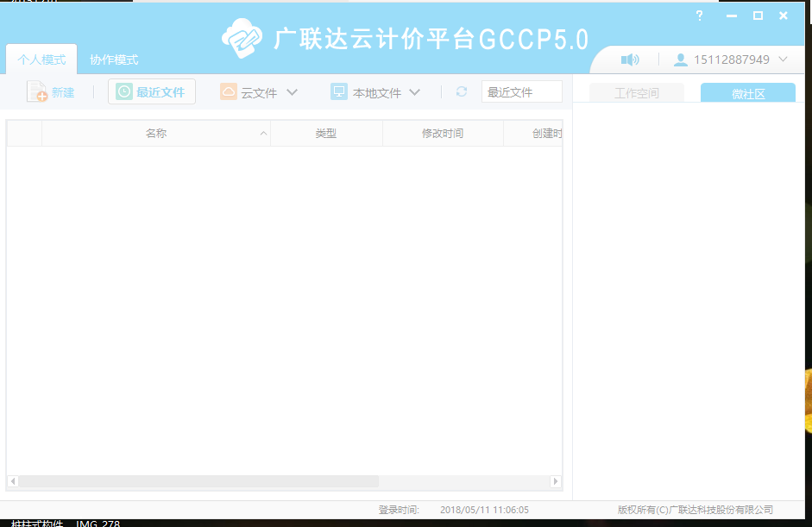Switch to 个人模式 tab

(x=41, y=60)
